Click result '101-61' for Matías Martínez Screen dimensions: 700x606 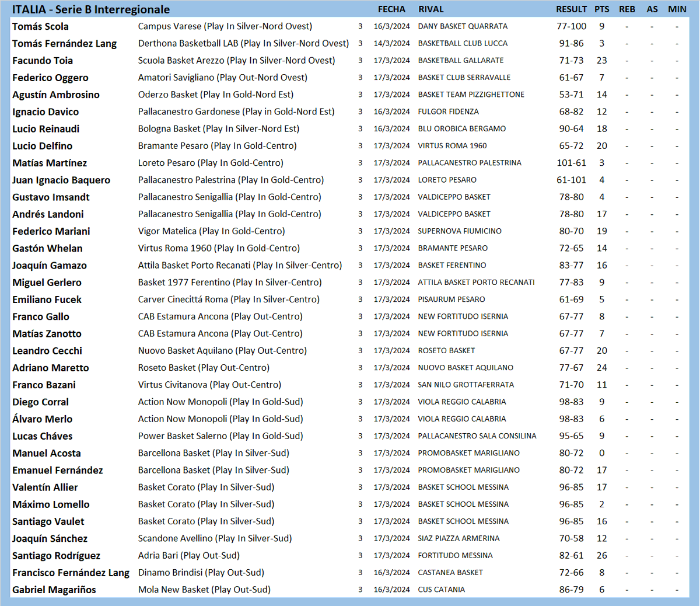pyautogui.click(x=572, y=163)
